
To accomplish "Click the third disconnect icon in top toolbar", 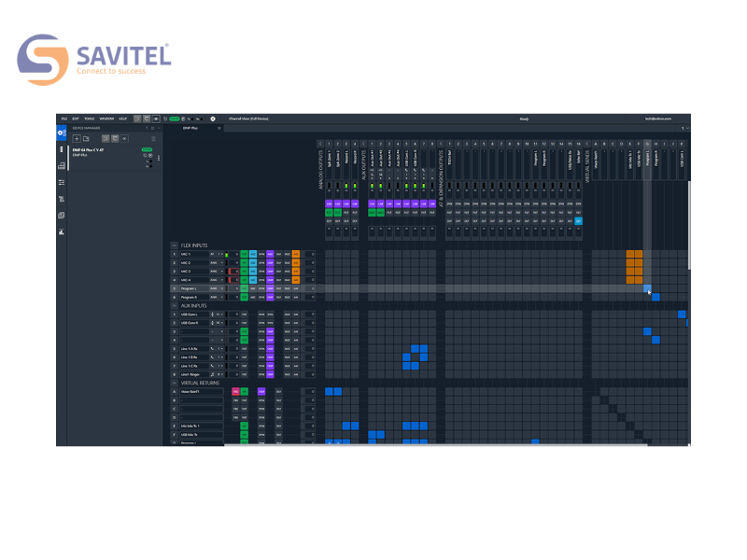I will click(156, 119).
